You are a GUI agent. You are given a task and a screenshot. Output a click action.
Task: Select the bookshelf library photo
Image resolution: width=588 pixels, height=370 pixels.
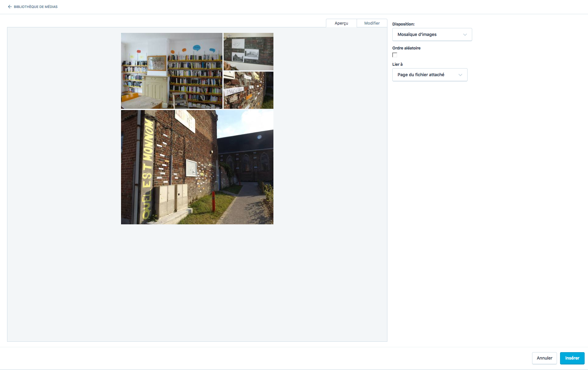[x=171, y=71]
